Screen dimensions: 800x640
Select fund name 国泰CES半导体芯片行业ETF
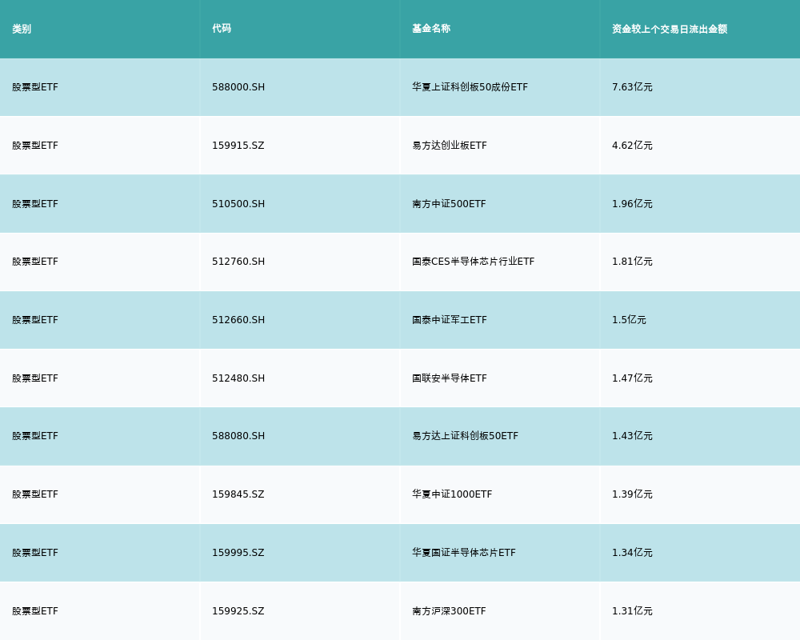(473, 261)
